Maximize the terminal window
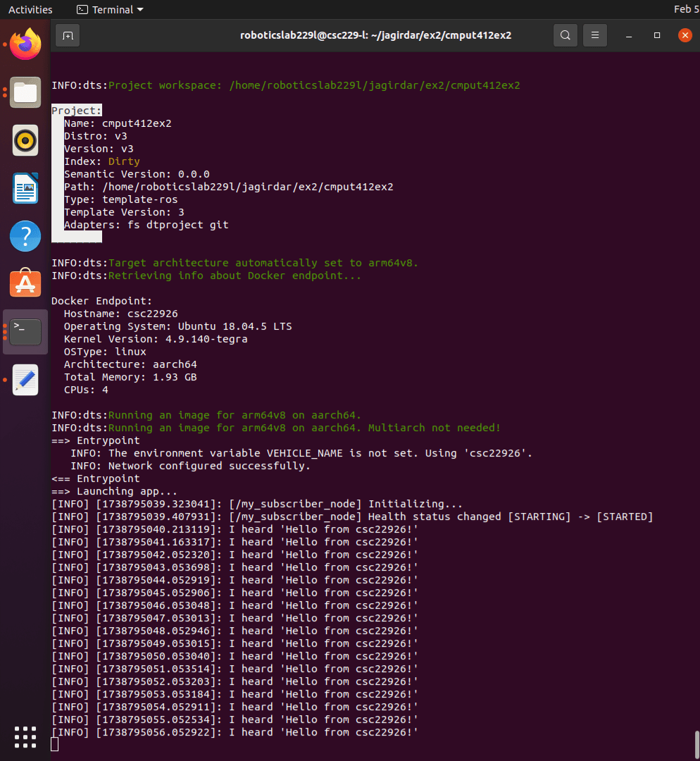Image resolution: width=700 pixels, height=761 pixels. pyautogui.click(x=657, y=35)
